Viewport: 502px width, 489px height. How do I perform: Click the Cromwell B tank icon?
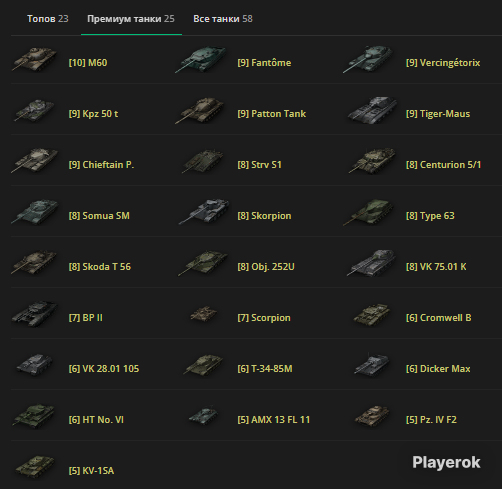coord(372,315)
